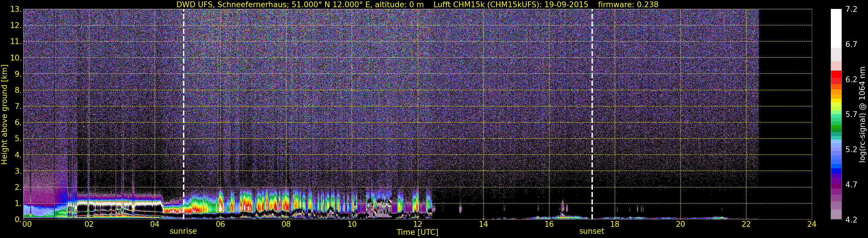Click the time axis tick "24"
The width and height of the screenshot is (868, 238).
click(x=812, y=224)
